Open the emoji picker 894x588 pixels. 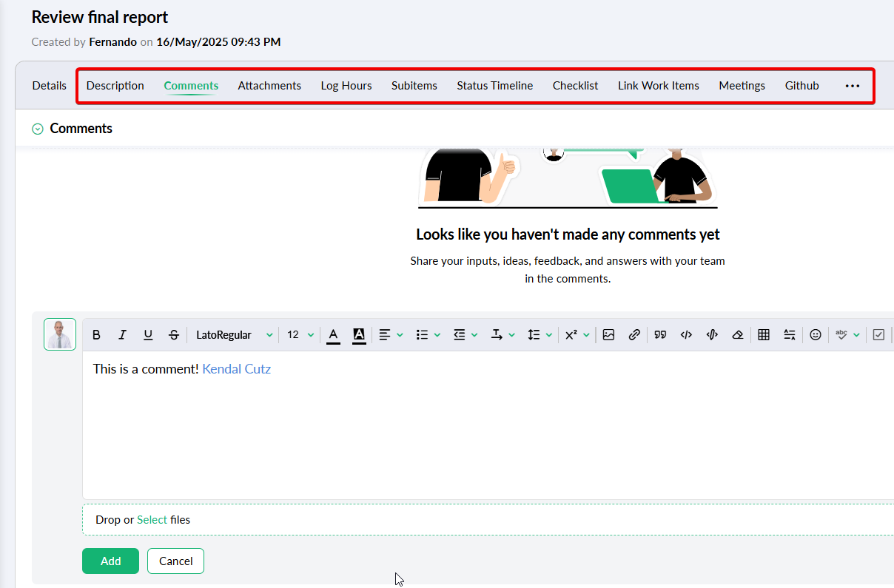coord(816,335)
